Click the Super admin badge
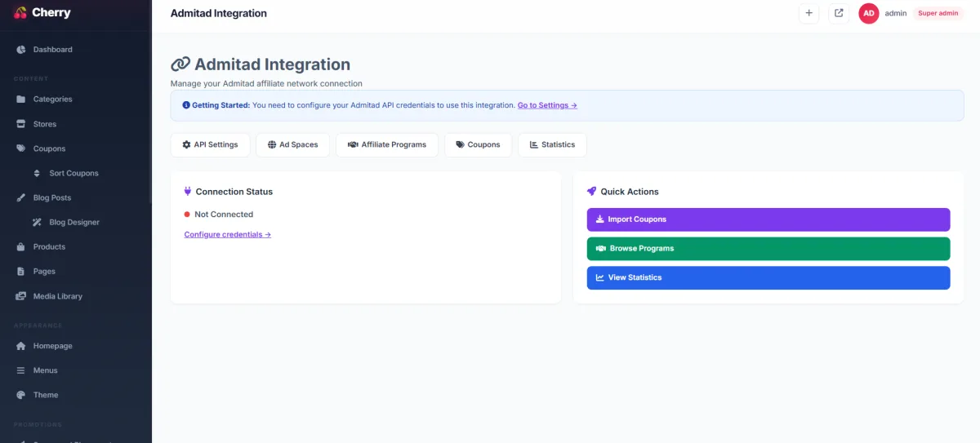The width and height of the screenshot is (980, 443). (x=938, y=13)
